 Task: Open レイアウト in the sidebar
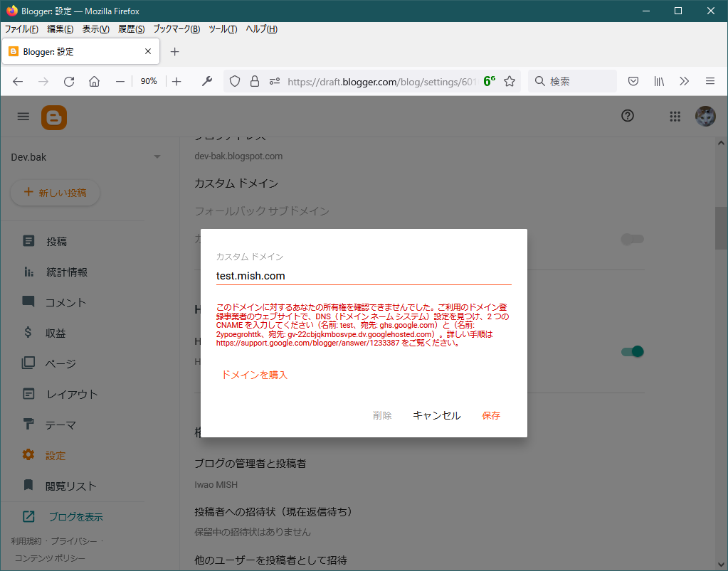(73, 394)
